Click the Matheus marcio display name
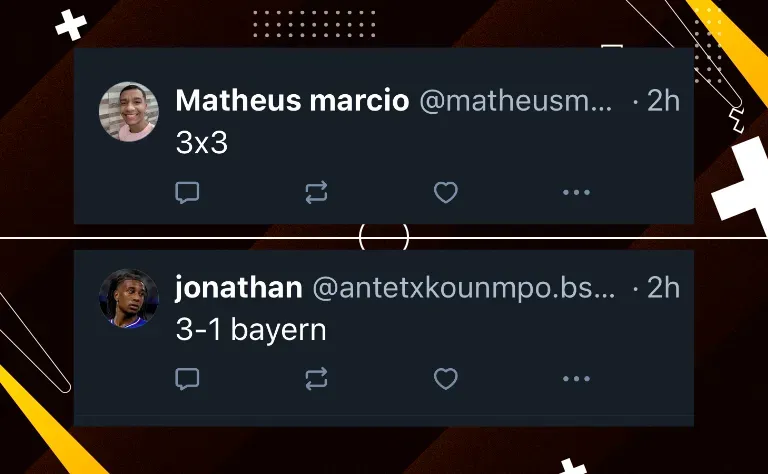This screenshot has width=768, height=474. (x=292, y=101)
